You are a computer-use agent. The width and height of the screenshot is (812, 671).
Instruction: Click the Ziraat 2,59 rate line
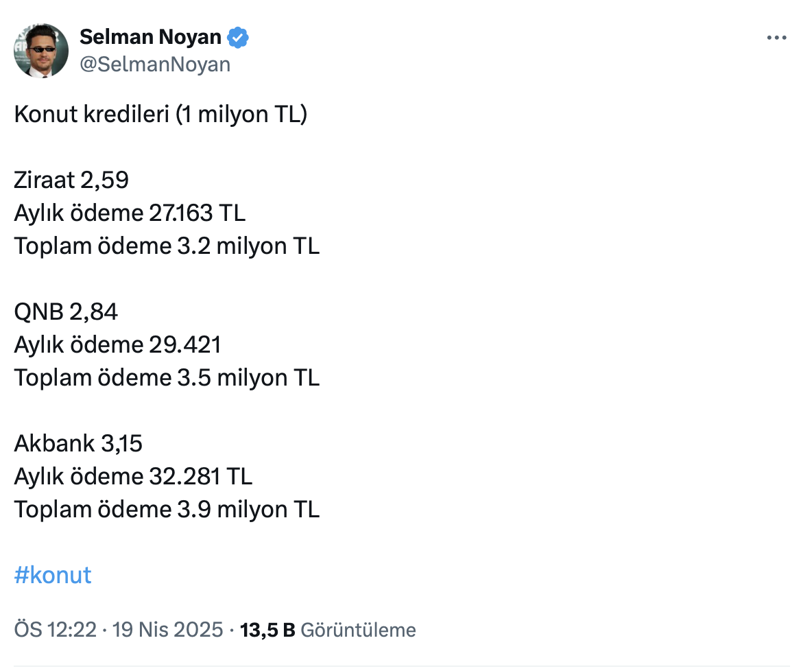[71, 180]
